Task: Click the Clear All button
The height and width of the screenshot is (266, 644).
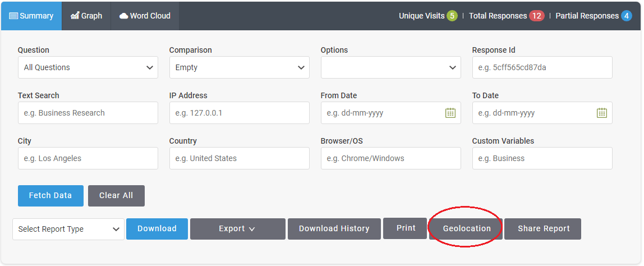Action: 116,196
